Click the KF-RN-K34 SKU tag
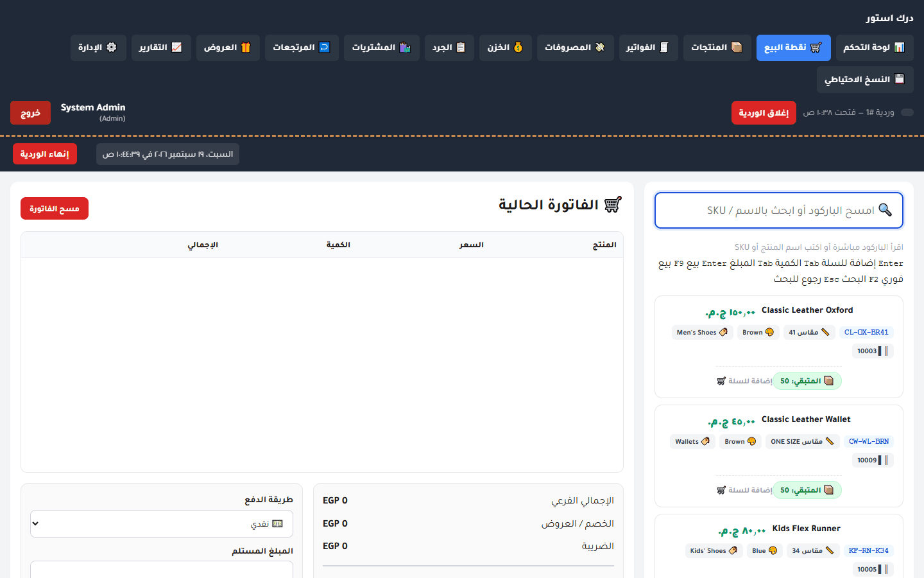The width and height of the screenshot is (924, 578). 868,550
